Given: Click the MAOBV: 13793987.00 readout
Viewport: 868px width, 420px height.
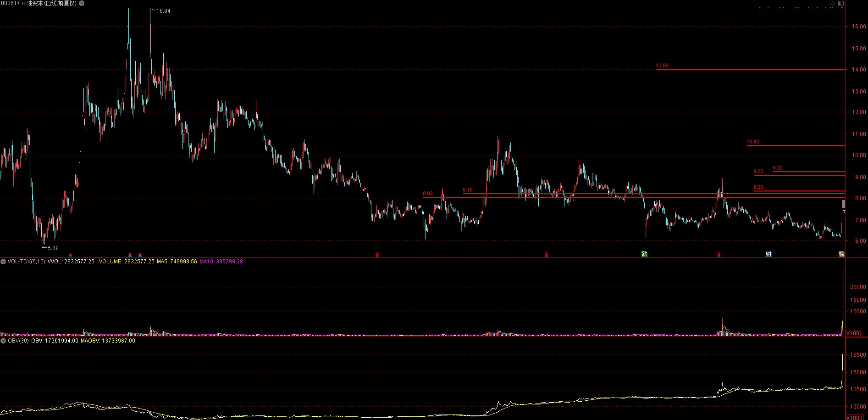Looking at the screenshot, I should coord(108,341).
